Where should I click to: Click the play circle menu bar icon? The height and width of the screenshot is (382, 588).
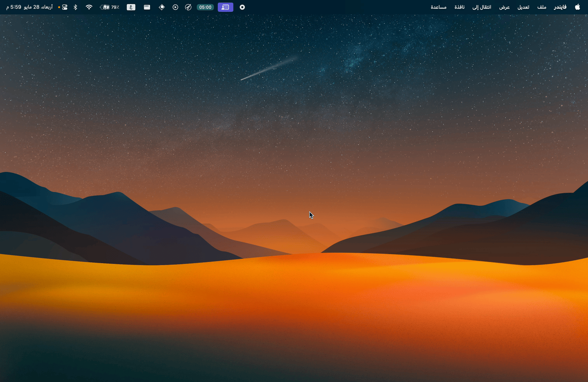click(x=175, y=7)
